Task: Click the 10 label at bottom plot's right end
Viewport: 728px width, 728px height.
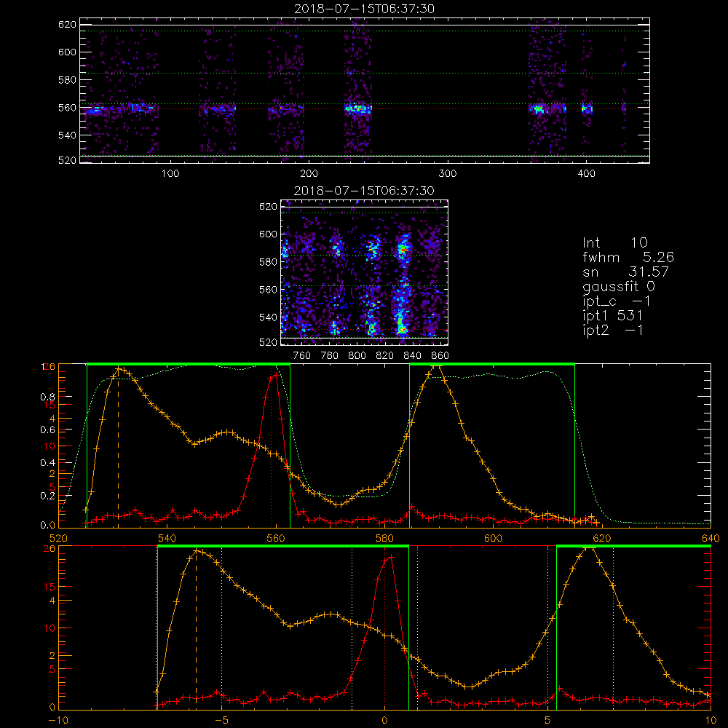Action: tap(711, 721)
